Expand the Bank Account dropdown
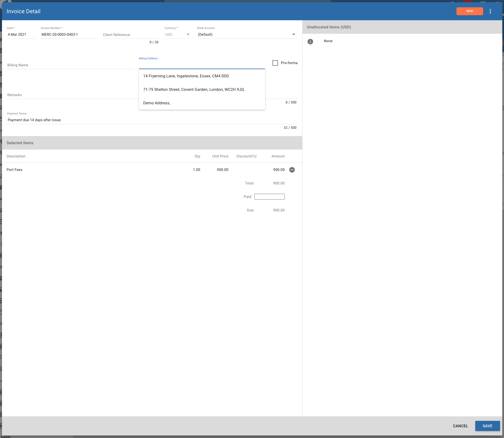The image size is (504, 438). (247, 35)
